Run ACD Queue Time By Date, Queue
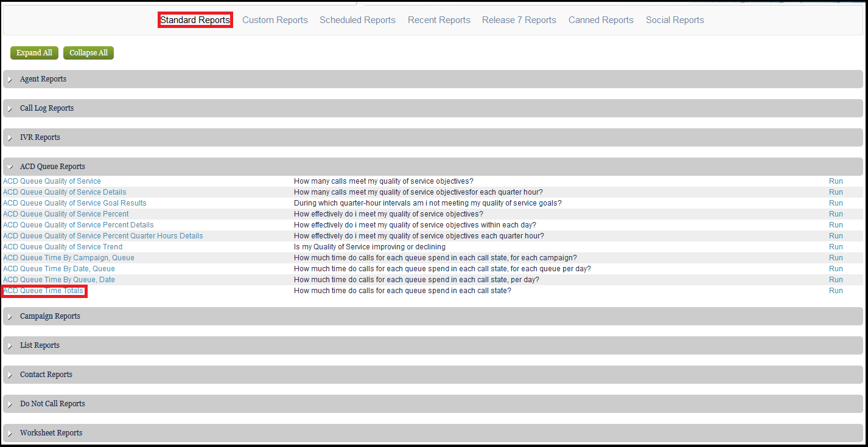This screenshot has height=447, width=868. 836,269
